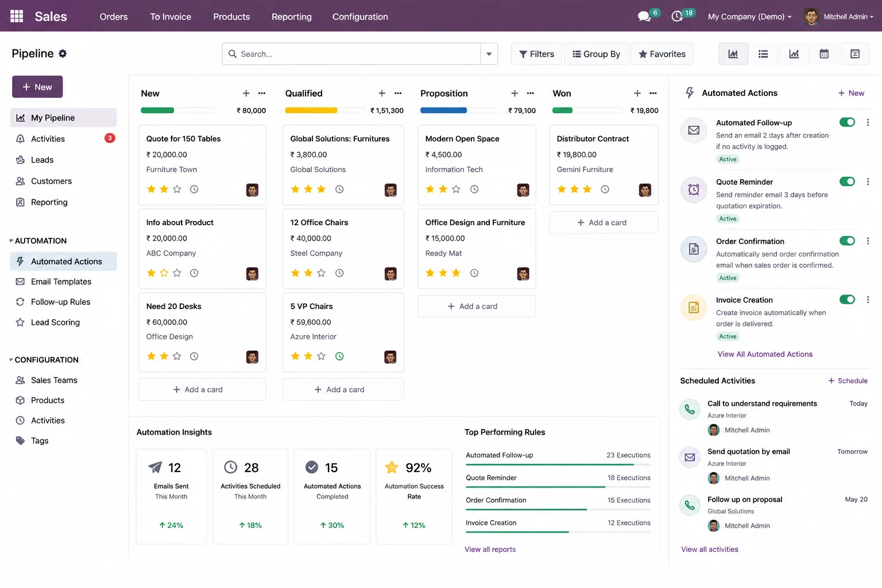The width and height of the screenshot is (882, 588).
Task: Open the Filters dropdown
Action: [537, 54]
